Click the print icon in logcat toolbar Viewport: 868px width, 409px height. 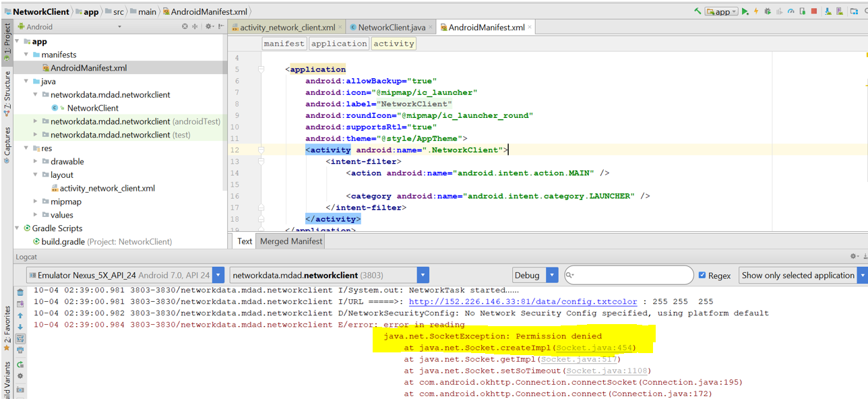tap(20, 350)
